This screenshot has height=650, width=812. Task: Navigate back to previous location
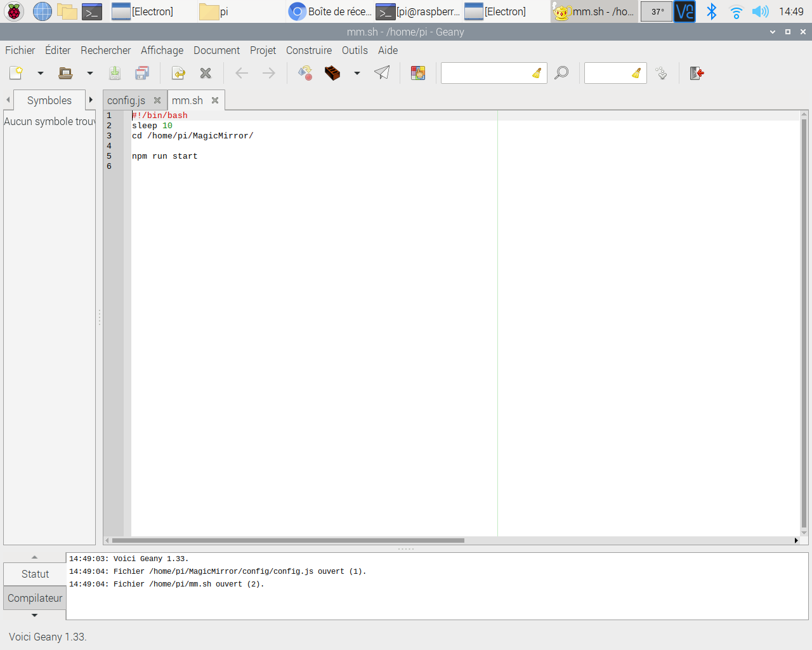coord(241,72)
